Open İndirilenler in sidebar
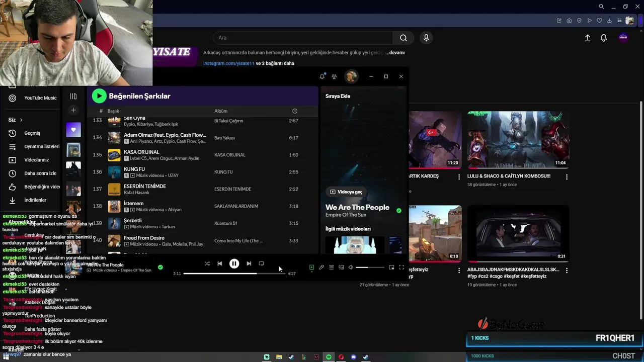The width and height of the screenshot is (644, 362). pyautogui.click(x=34, y=200)
